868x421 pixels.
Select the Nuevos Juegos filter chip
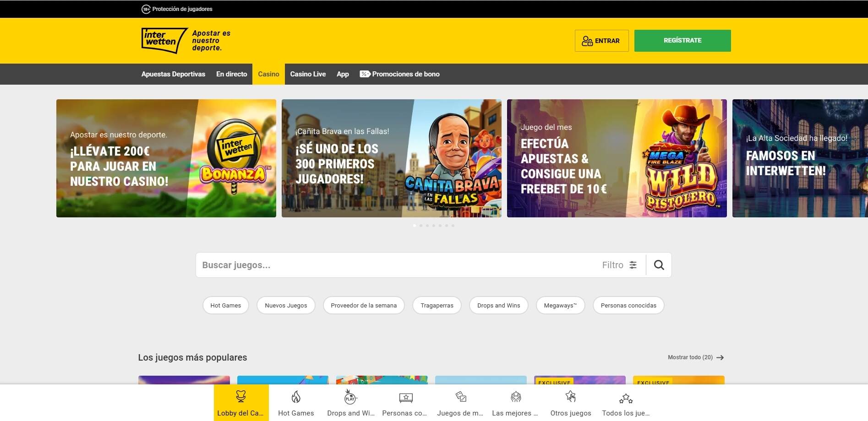(286, 305)
